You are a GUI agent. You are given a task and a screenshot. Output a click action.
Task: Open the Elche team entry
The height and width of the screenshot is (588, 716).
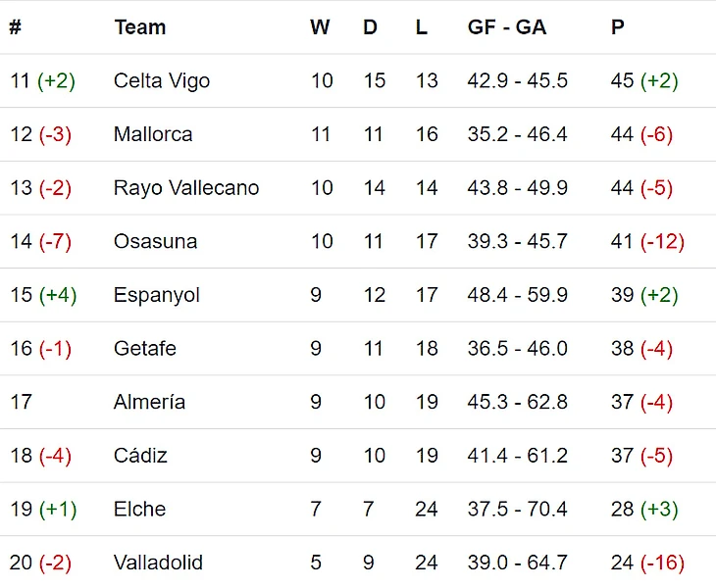pos(139,509)
